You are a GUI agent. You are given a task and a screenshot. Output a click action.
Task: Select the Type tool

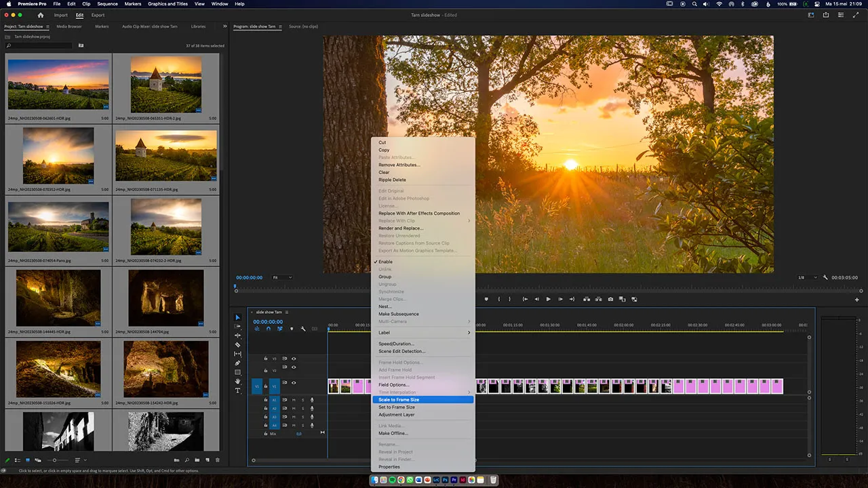coord(237,390)
